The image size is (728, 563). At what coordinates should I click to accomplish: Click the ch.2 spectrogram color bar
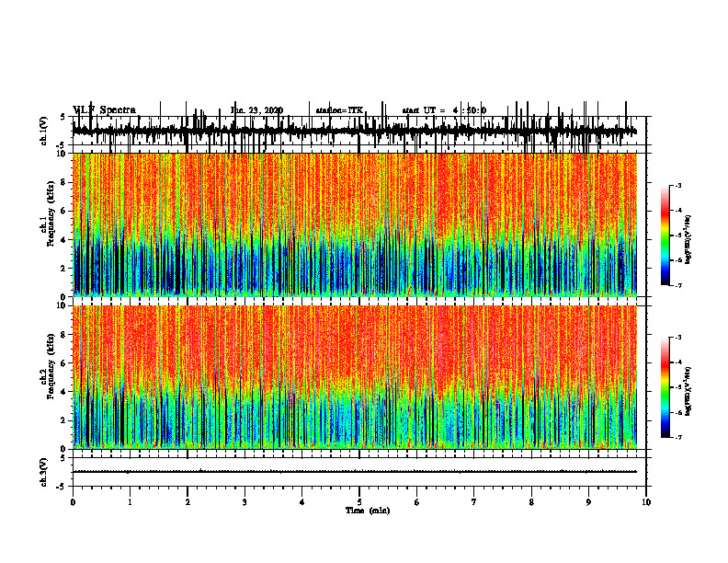click(665, 387)
